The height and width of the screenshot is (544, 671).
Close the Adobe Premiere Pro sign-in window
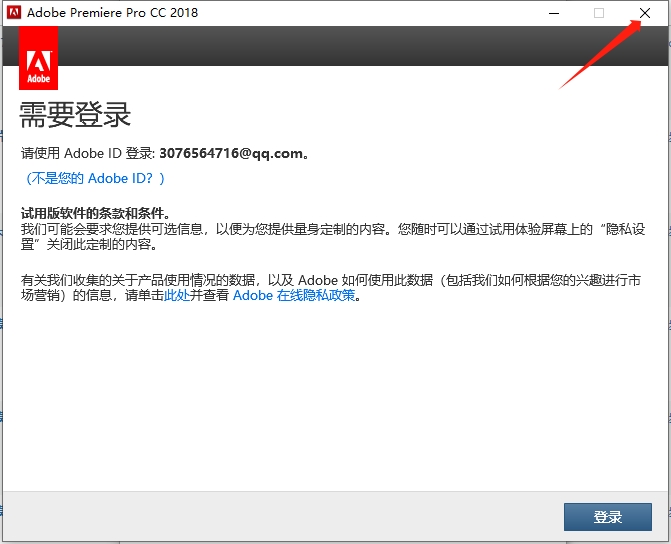point(644,13)
